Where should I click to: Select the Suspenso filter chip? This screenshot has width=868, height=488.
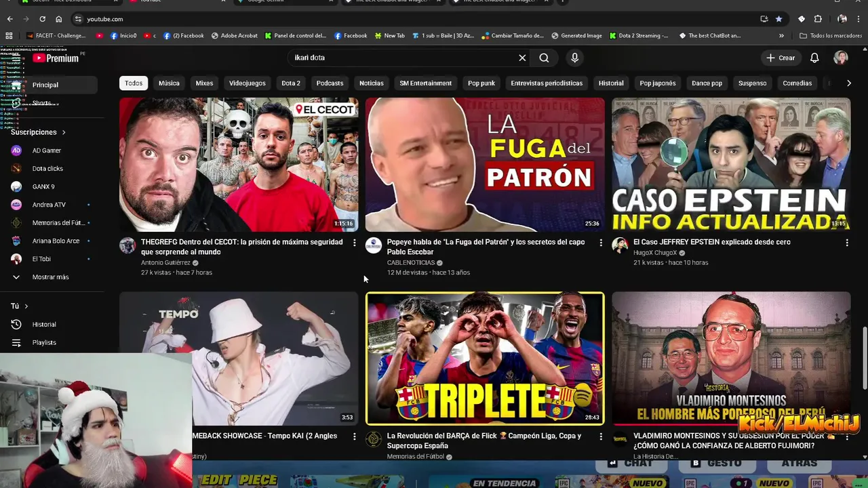point(752,83)
